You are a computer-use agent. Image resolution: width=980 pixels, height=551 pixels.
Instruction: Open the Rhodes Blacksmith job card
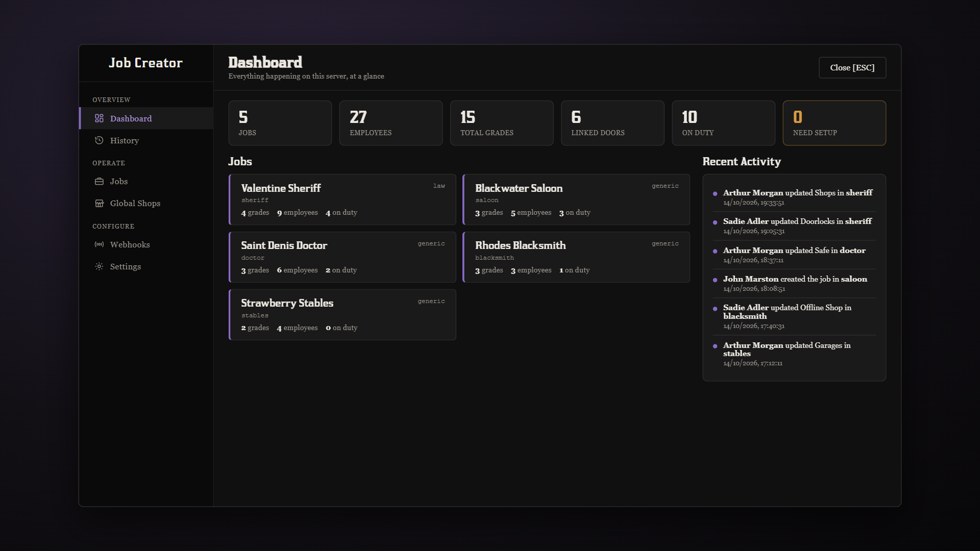576,257
